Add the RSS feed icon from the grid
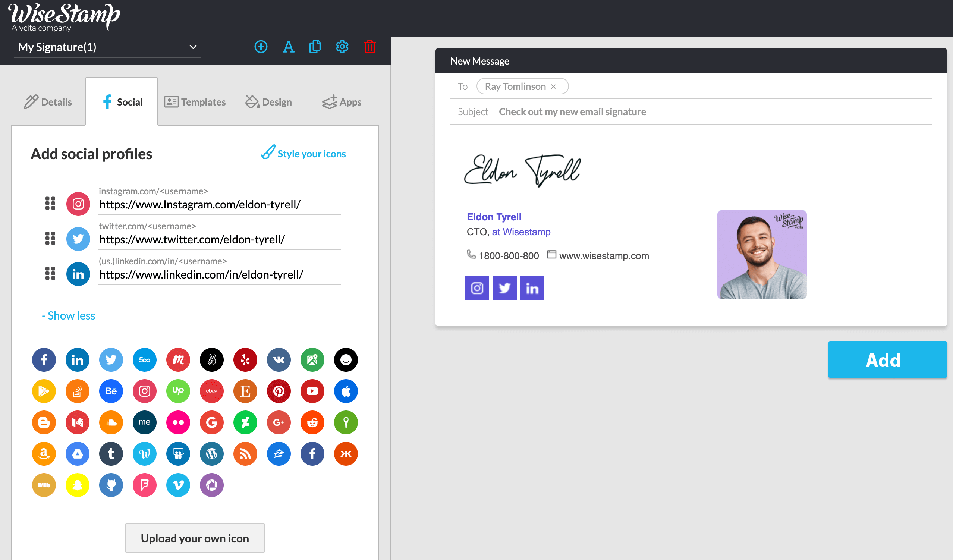Image resolution: width=953 pixels, height=560 pixels. (245, 454)
